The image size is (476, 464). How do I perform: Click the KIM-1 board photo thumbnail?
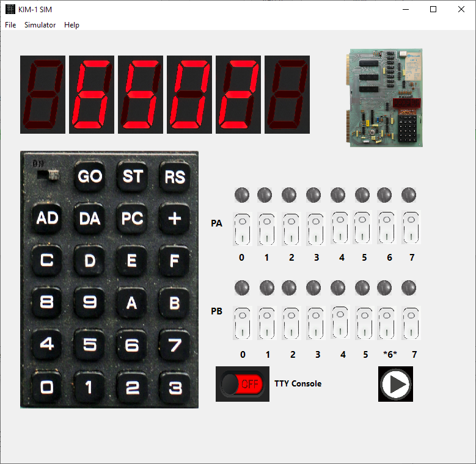[x=384, y=98]
